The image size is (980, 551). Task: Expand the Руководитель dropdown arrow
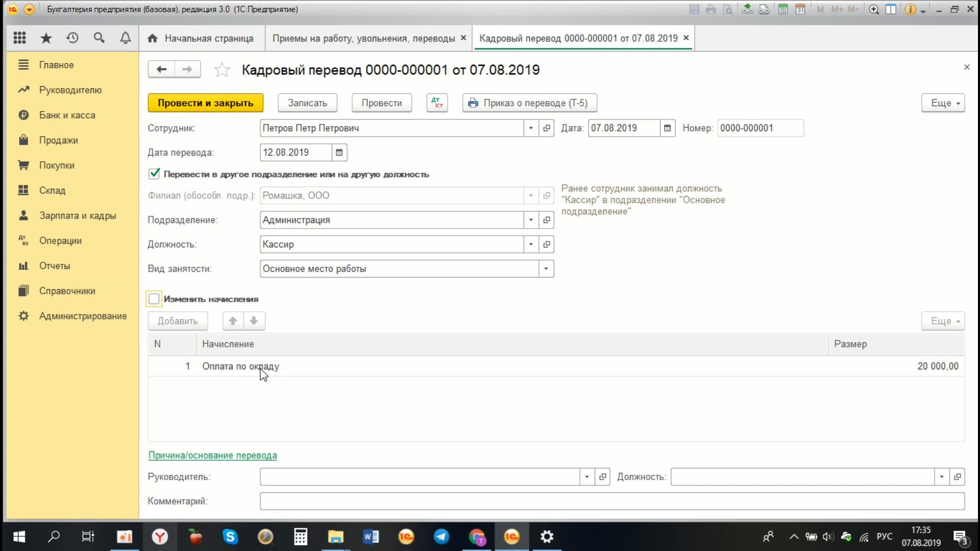(x=586, y=477)
